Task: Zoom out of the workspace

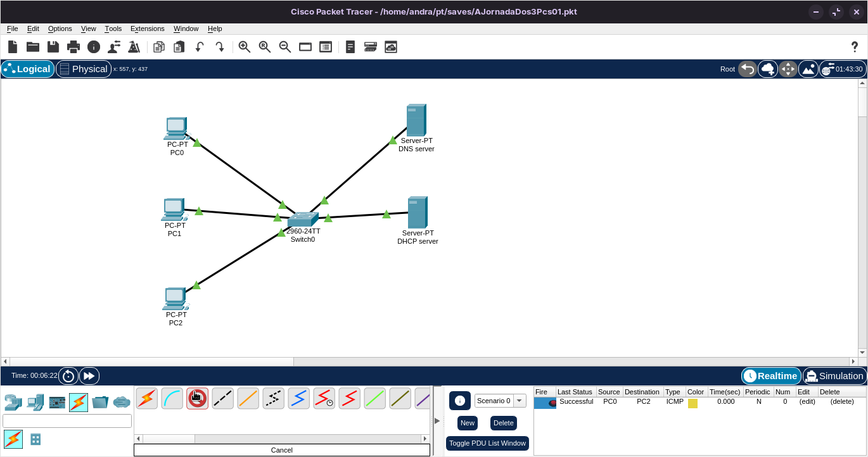Action: coord(285,47)
